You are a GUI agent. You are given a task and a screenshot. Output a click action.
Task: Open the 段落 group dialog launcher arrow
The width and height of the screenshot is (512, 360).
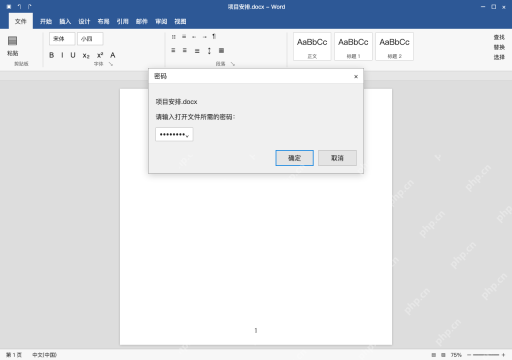pyautogui.click(x=233, y=64)
